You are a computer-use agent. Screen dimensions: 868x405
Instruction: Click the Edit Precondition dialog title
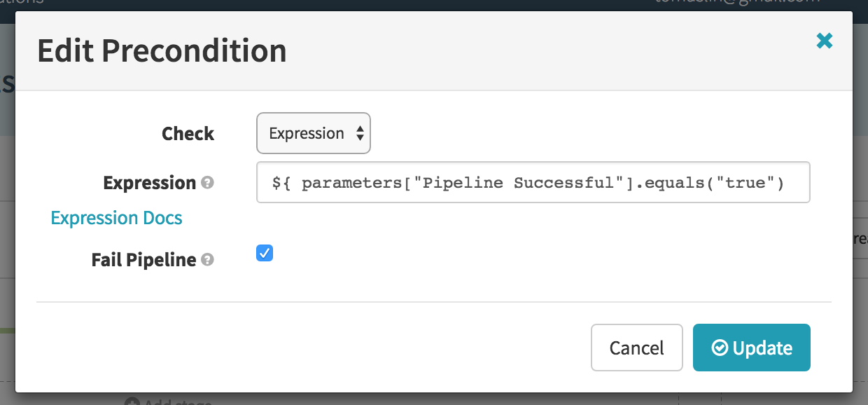click(162, 51)
